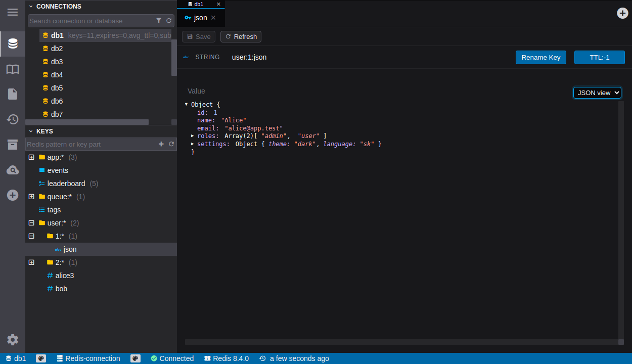The image size is (632, 364).
Task: Select db3 in connections list
Action: pos(57,62)
